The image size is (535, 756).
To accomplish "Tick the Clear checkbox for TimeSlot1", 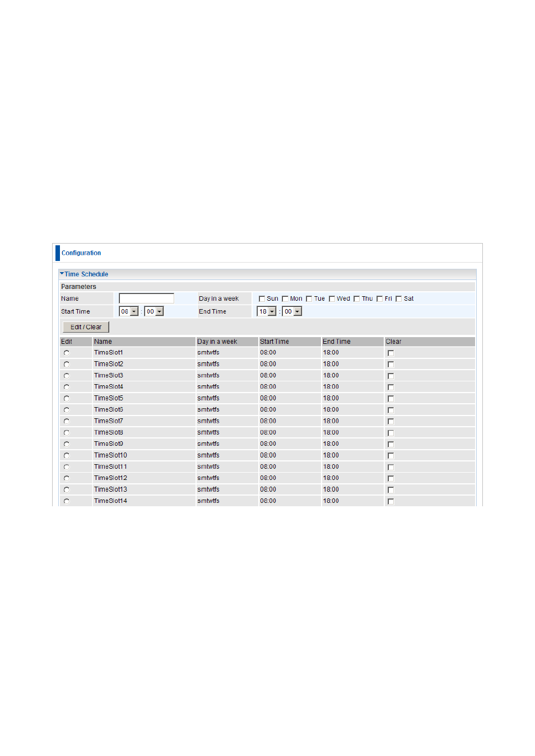I will (390, 353).
